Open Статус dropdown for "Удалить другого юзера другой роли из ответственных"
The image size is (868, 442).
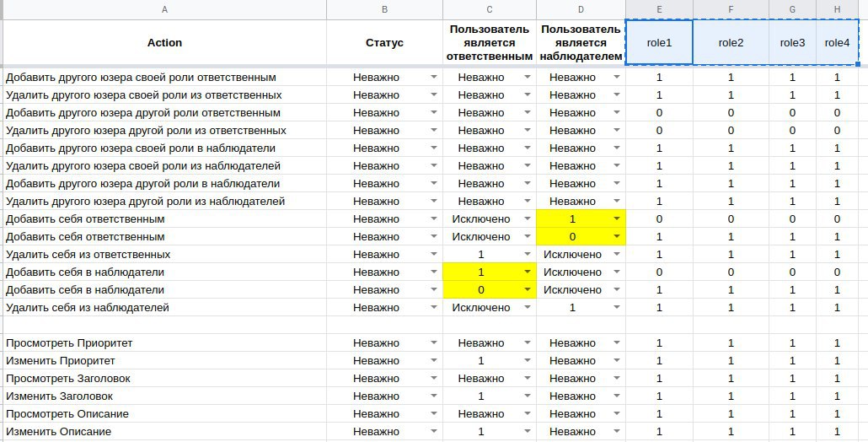[x=434, y=131]
